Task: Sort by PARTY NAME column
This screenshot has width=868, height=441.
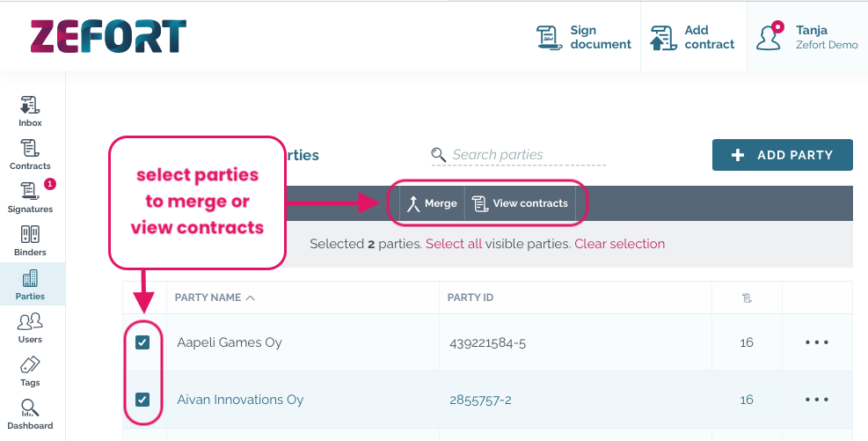Action: [x=215, y=298]
